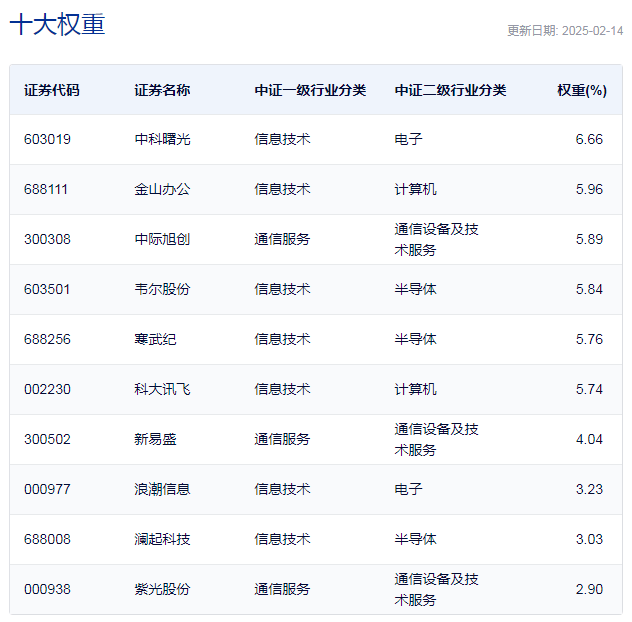Click 计算机 in the 科大讯飞 row
This screenshot has width=632, height=622.
[416, 389]
